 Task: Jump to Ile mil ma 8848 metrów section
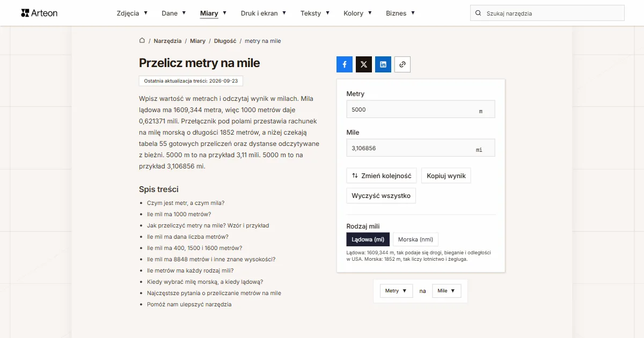click(211, 259)
